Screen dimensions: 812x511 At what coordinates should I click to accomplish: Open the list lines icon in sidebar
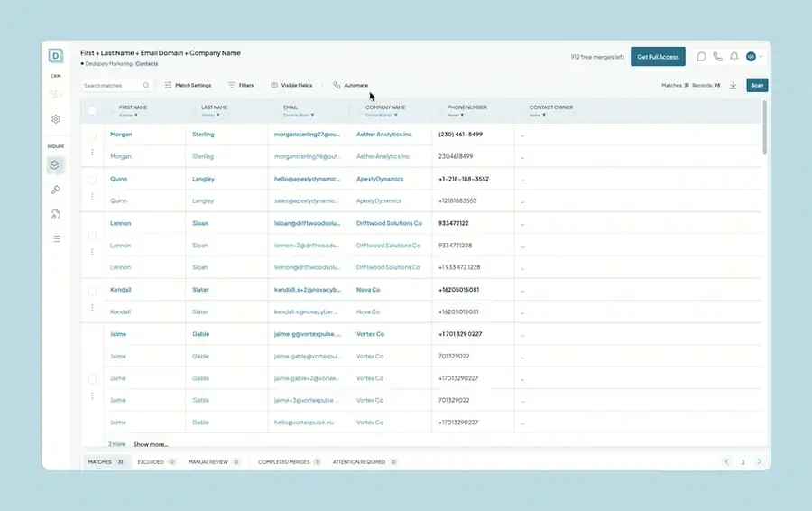(56, 239)
